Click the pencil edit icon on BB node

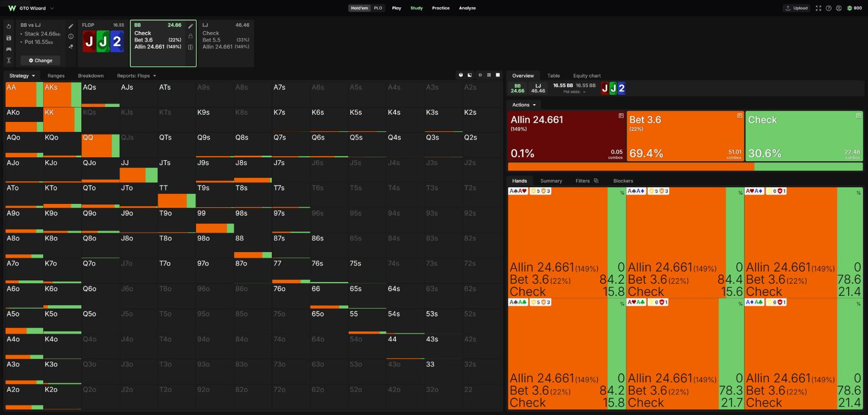point(190,26)
